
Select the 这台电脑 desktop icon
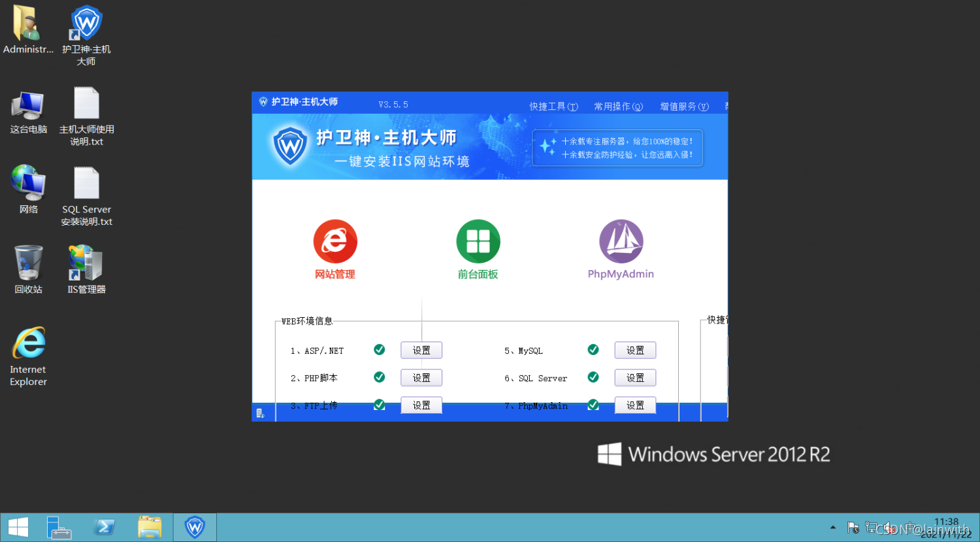[28, 113]
